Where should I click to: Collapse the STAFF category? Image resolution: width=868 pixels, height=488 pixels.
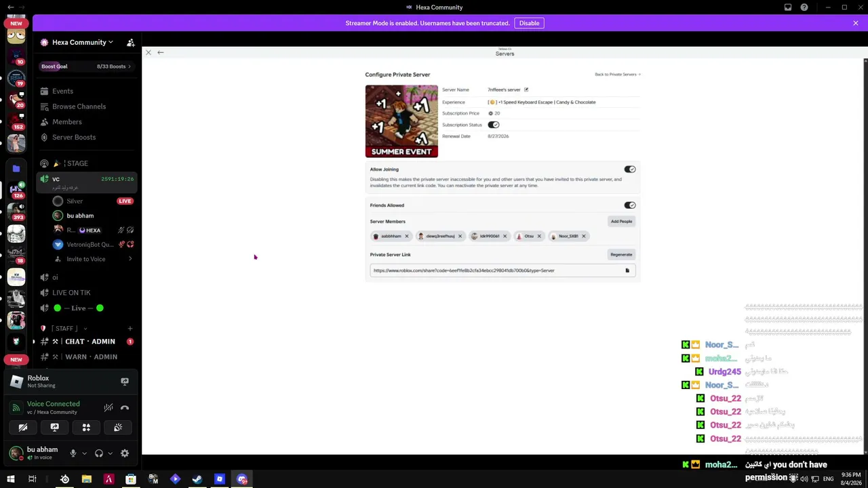pos(64,329)
